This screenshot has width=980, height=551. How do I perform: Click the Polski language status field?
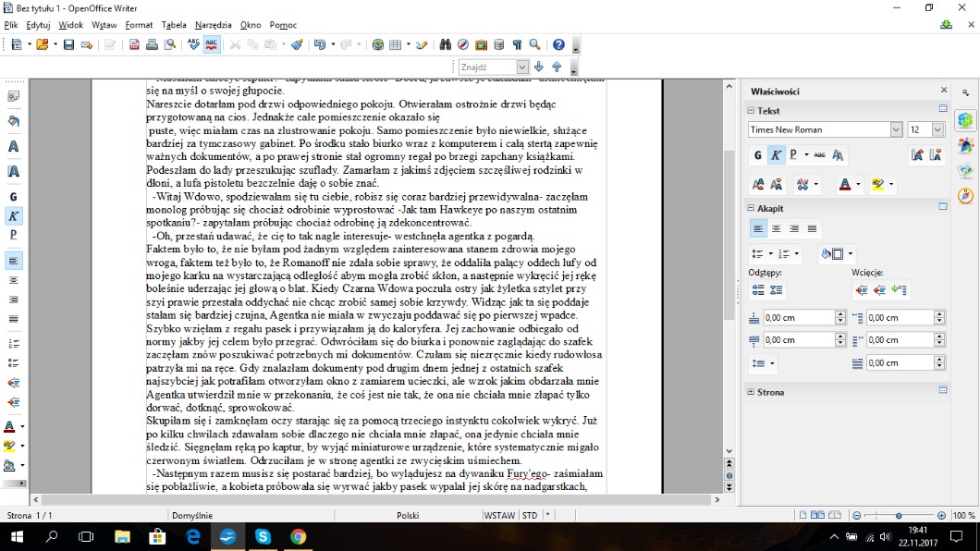408,515
